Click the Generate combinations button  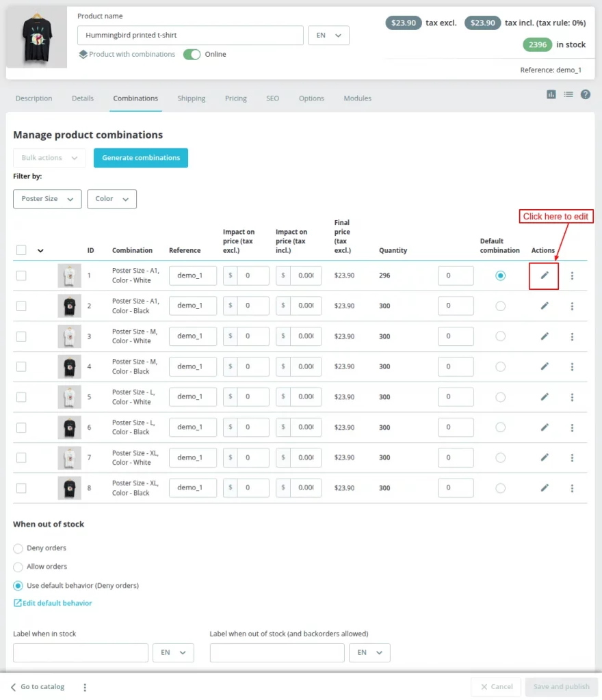click(140, 157)
